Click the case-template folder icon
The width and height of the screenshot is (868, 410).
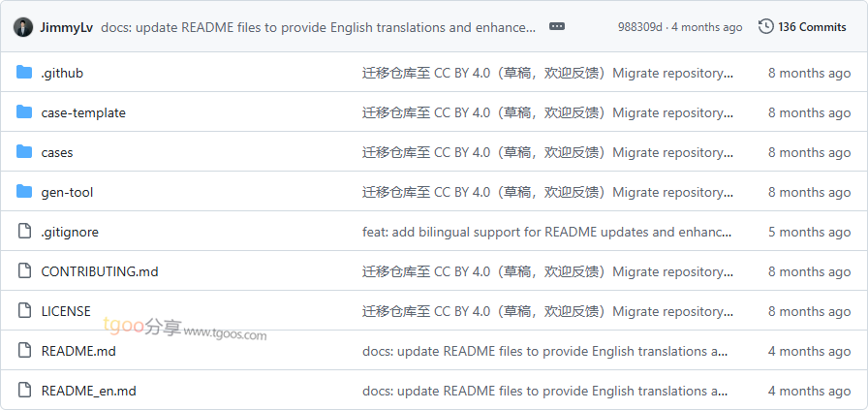[x=24, y=112]
